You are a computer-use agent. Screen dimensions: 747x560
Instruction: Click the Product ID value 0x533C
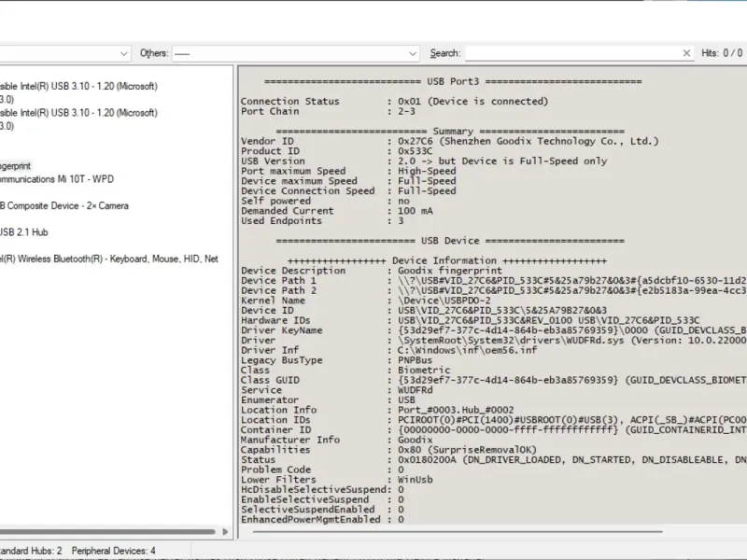[415, 151]
